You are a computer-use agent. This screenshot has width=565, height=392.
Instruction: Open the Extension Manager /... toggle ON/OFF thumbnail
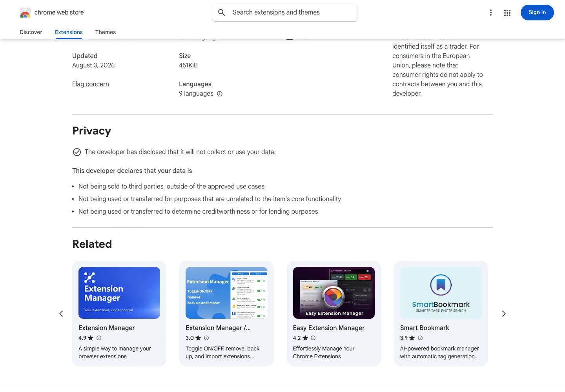point(226,293)
